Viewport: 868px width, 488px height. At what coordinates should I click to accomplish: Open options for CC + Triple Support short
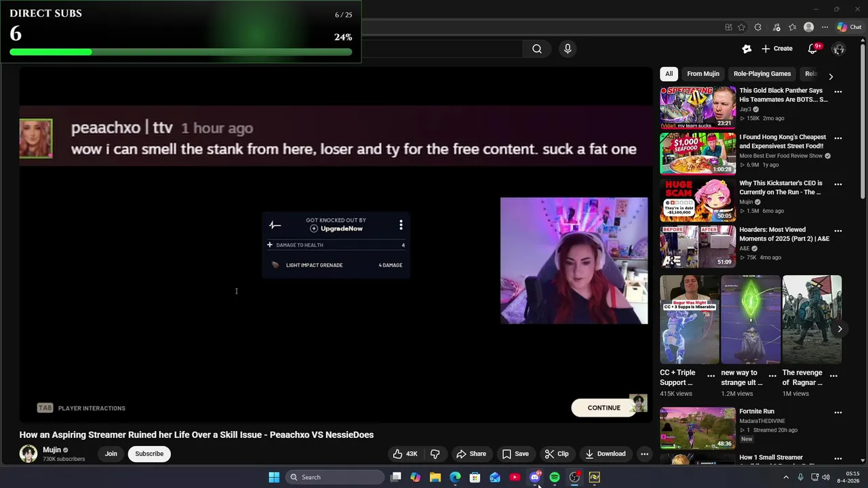click(x=711, y=375)
